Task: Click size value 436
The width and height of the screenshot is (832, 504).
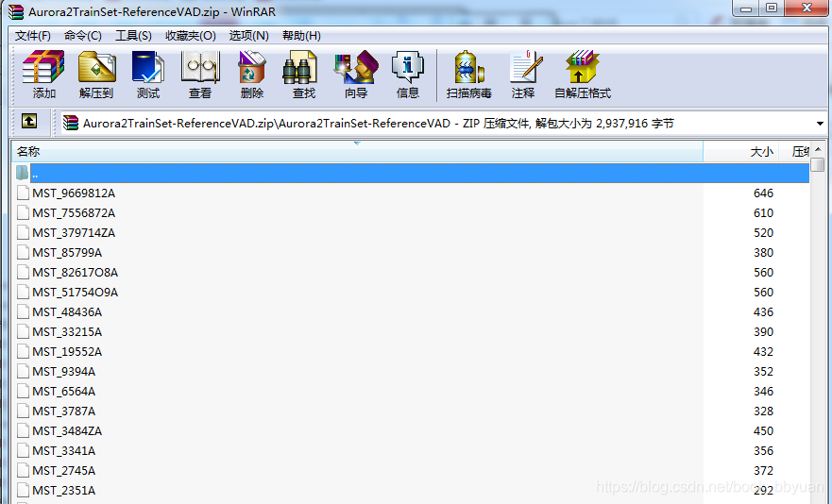Action: [x=763, y=312]
